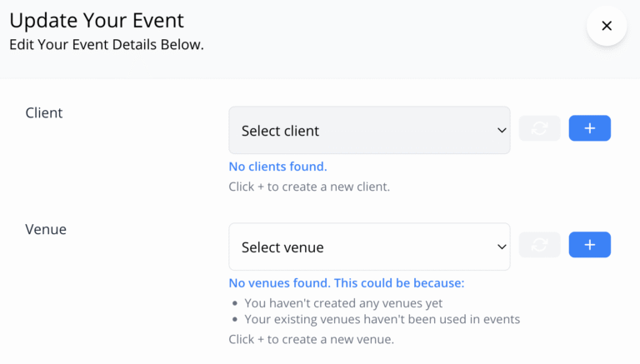Click the chevron arrow on the venue dropdown
This screenshot has width=640, height=364.
(x=501, y=247)
